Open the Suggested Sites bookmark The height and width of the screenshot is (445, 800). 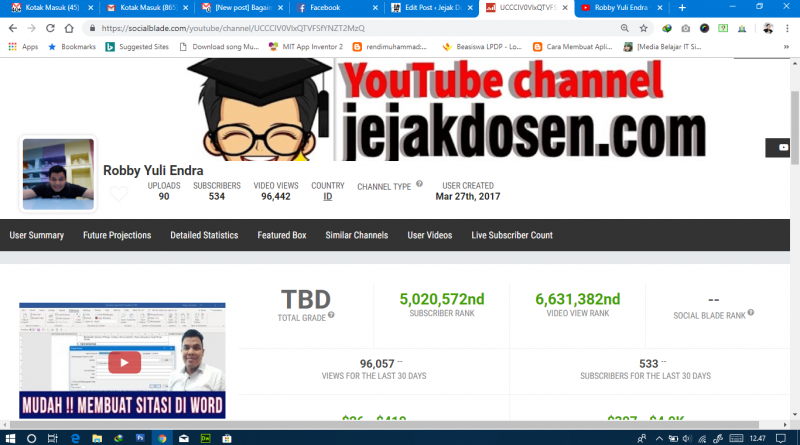[137, 46]
